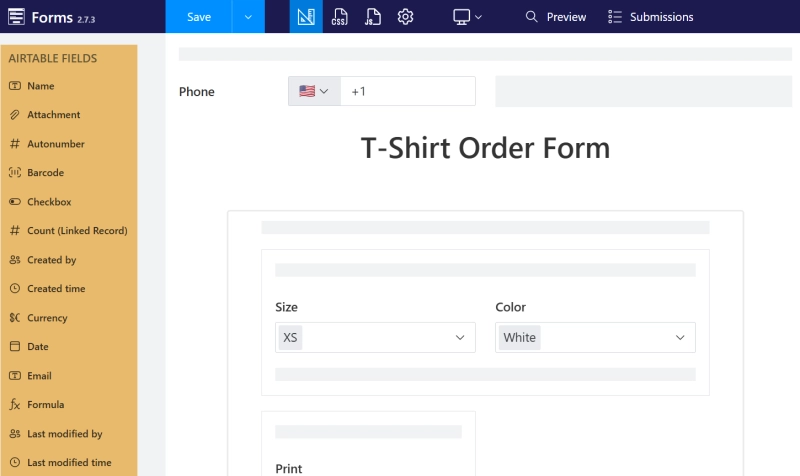Screen dimensions: 800x476
Task: Click the Last modified by people icon
Action: [15, 434]
